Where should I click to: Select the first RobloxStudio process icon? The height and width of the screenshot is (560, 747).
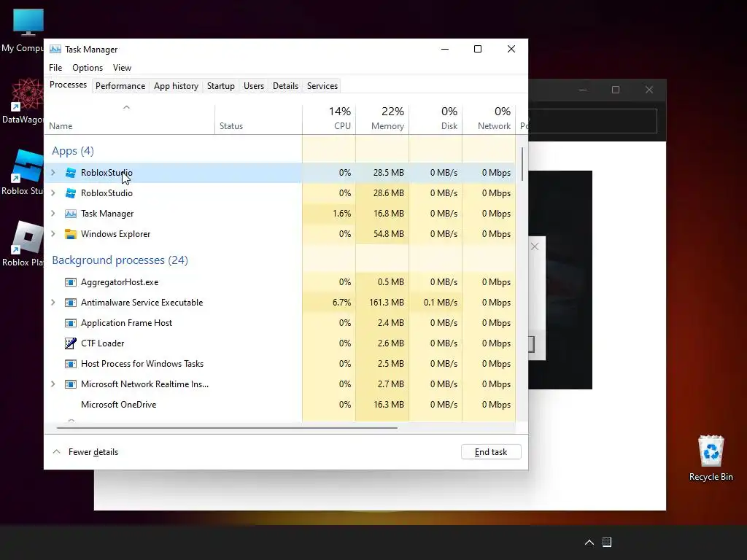tap(71, 173)
